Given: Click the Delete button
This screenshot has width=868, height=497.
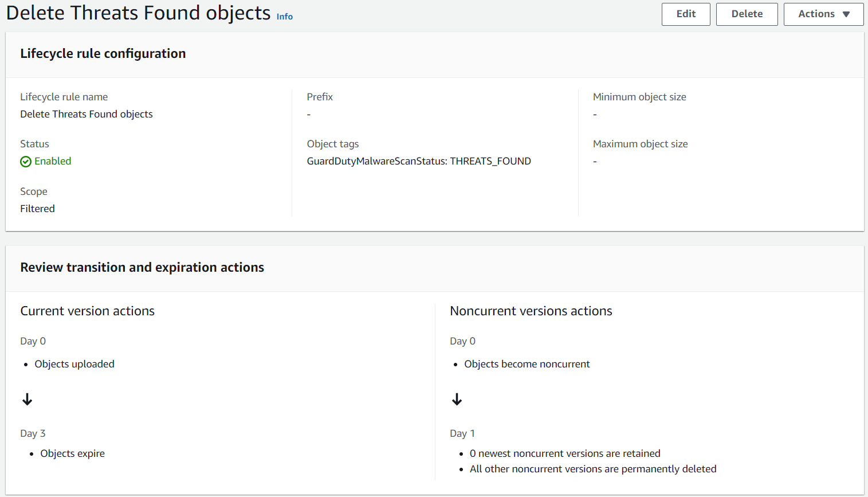Looking at the screenshot, I should tap(747, 14).
